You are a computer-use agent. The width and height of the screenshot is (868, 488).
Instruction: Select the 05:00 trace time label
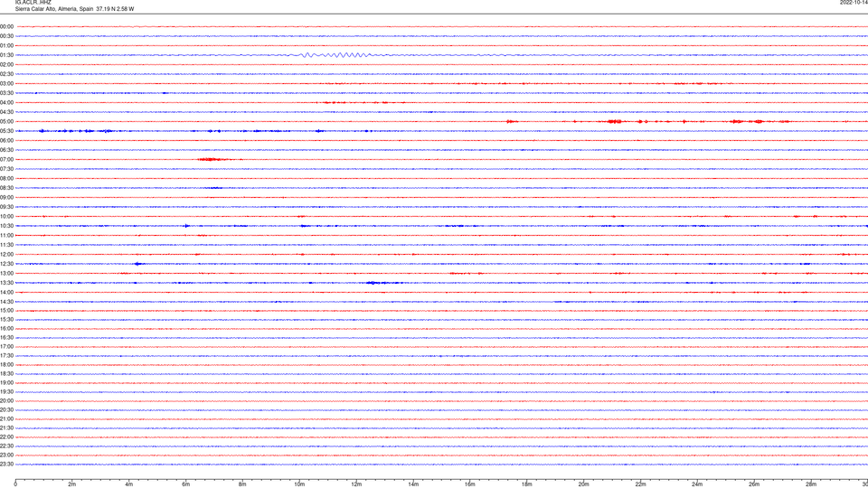6,121
